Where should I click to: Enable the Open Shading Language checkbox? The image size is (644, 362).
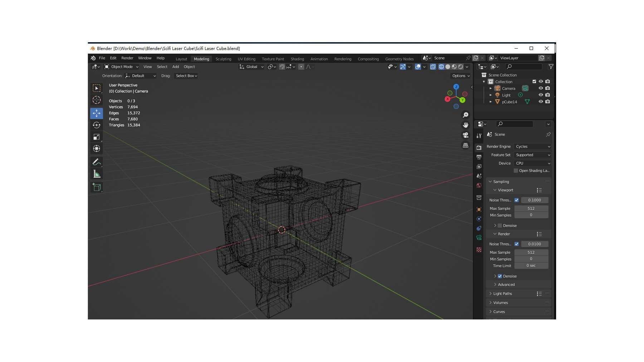(x=516, y=171)
